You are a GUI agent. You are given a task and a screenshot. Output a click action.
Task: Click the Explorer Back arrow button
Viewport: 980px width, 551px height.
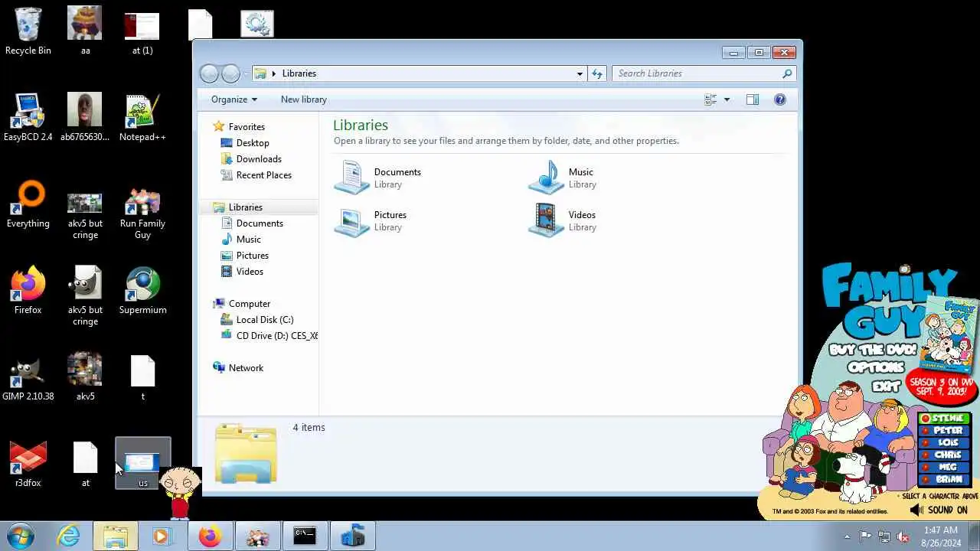click(x=209, y=73)
